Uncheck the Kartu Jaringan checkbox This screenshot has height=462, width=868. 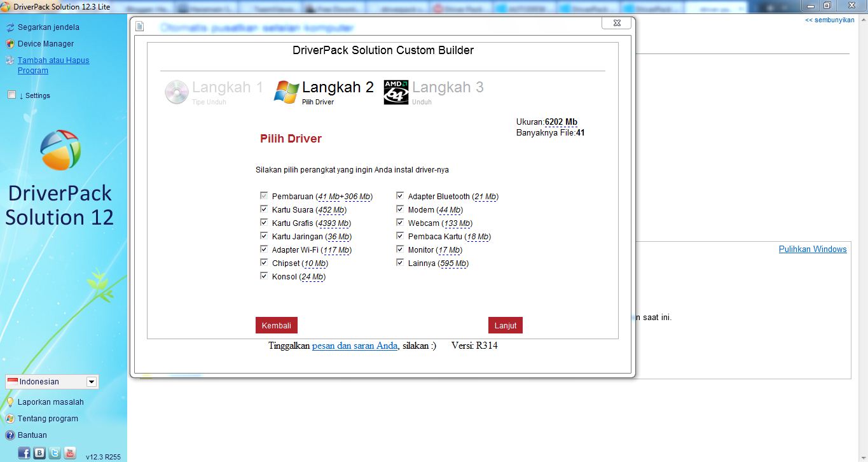point(264,235)
